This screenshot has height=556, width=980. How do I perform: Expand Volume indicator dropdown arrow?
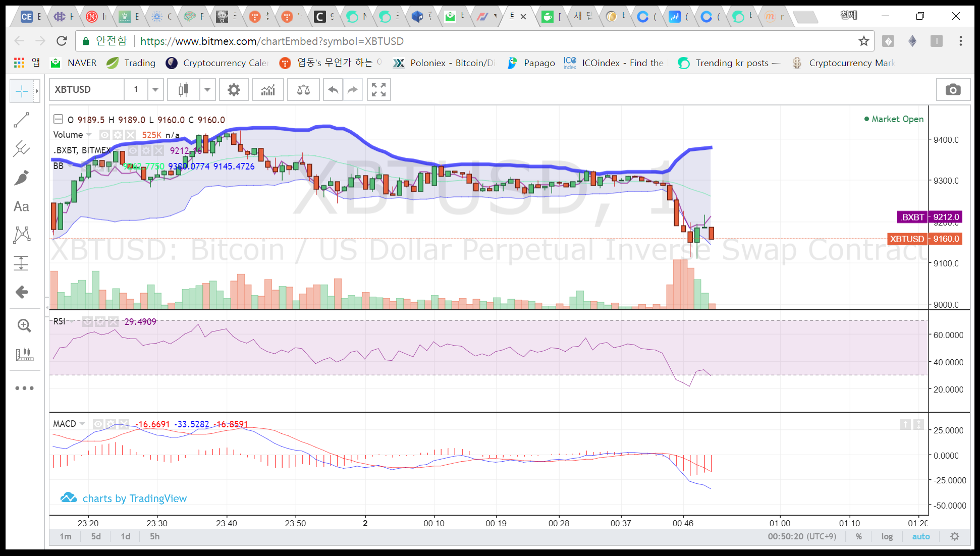[89, 135]
